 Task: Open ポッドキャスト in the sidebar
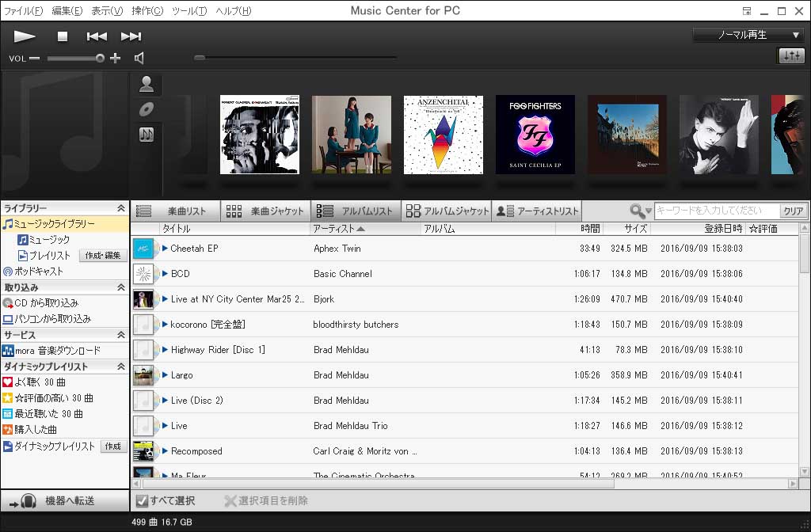click(33, 272)
